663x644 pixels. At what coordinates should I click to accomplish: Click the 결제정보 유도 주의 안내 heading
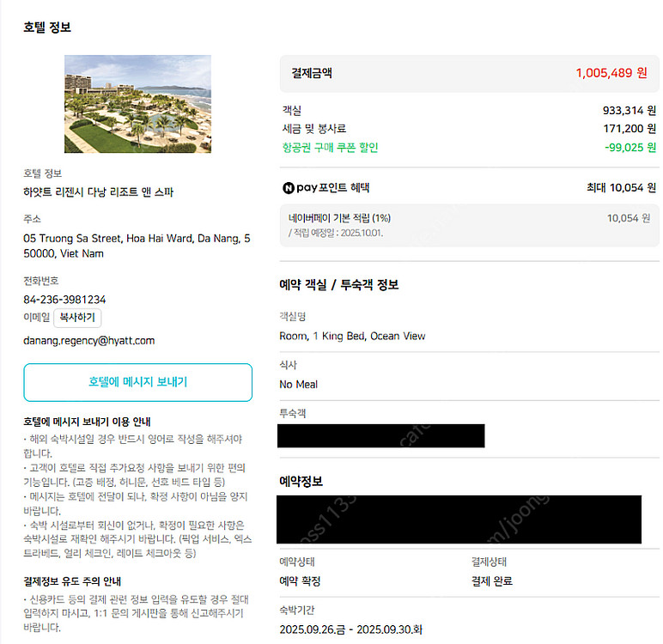[x=87, y=580]
